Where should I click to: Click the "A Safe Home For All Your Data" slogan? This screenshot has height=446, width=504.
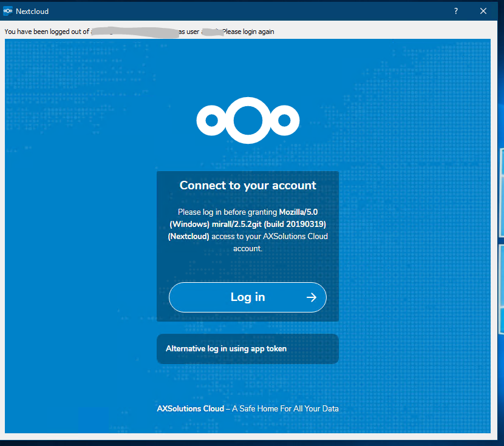pos(285,409)
